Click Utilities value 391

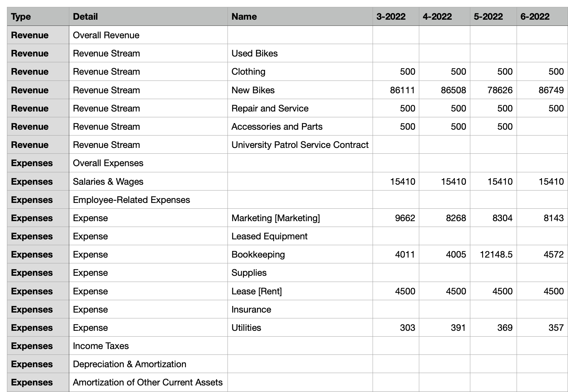(444, 328)
